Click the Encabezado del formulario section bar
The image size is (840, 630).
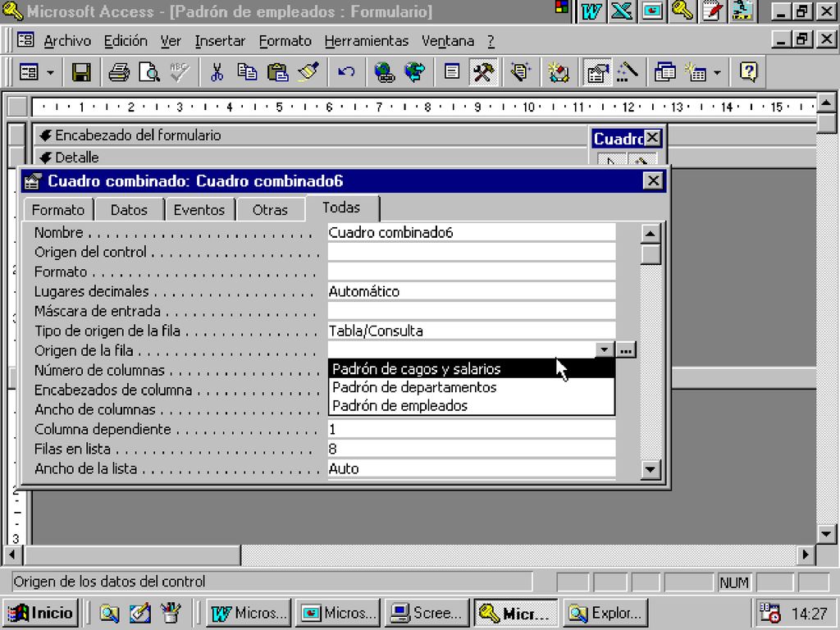[x=311, y=135]
